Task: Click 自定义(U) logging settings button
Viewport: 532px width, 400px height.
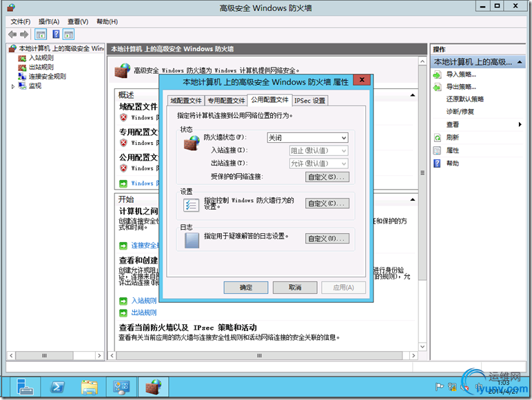Action: coord(327,239)
